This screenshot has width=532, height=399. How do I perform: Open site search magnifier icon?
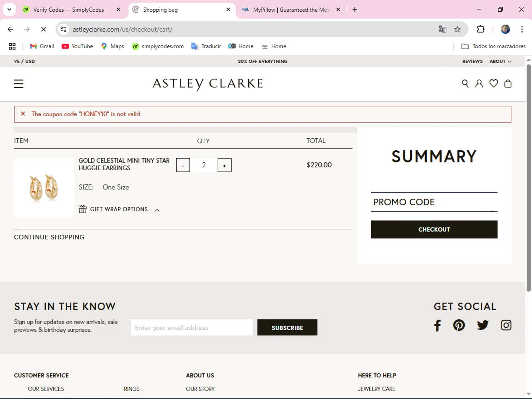[465, 84]
